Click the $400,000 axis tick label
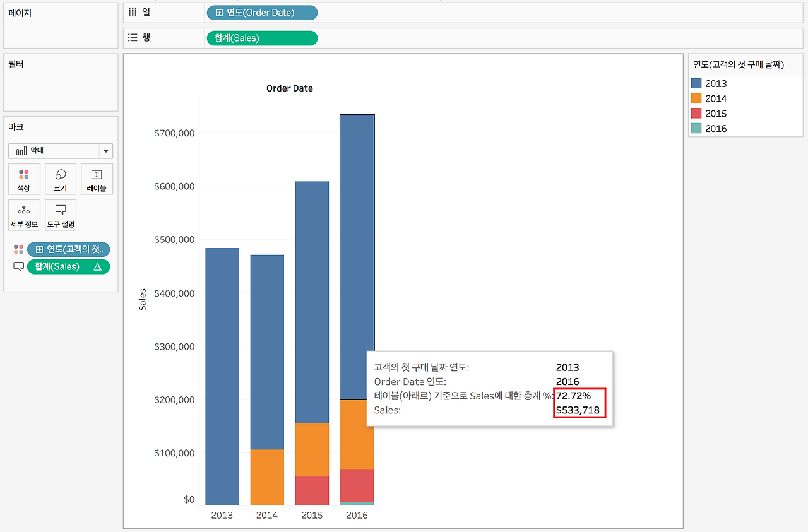808x532 pixels. [x=174, y=293]
